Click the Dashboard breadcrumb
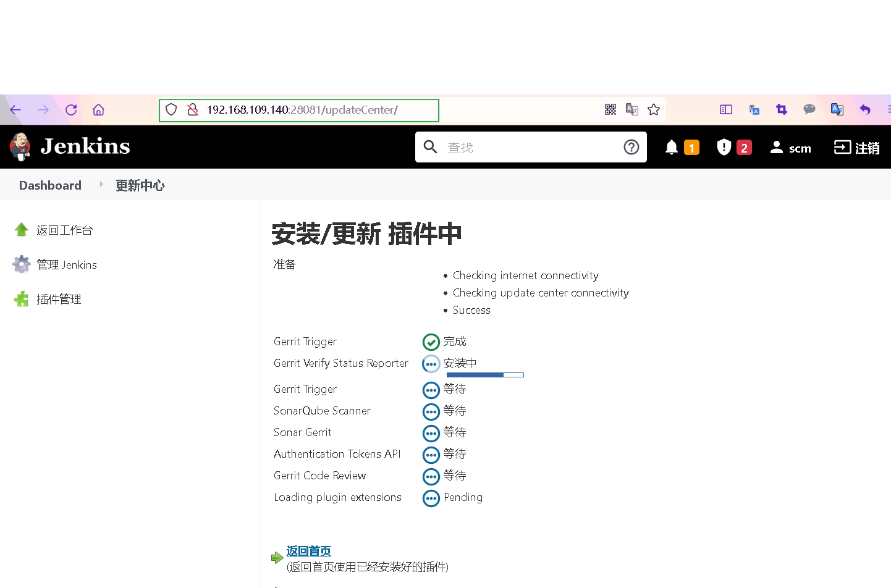The height and width of the screenshot is (588, 891). (x=50, y=185)
